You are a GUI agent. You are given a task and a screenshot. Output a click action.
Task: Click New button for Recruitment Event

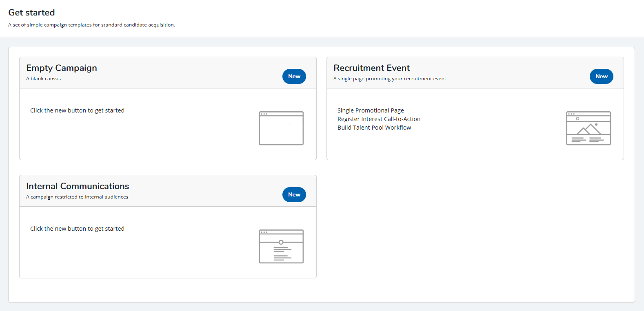601,76
